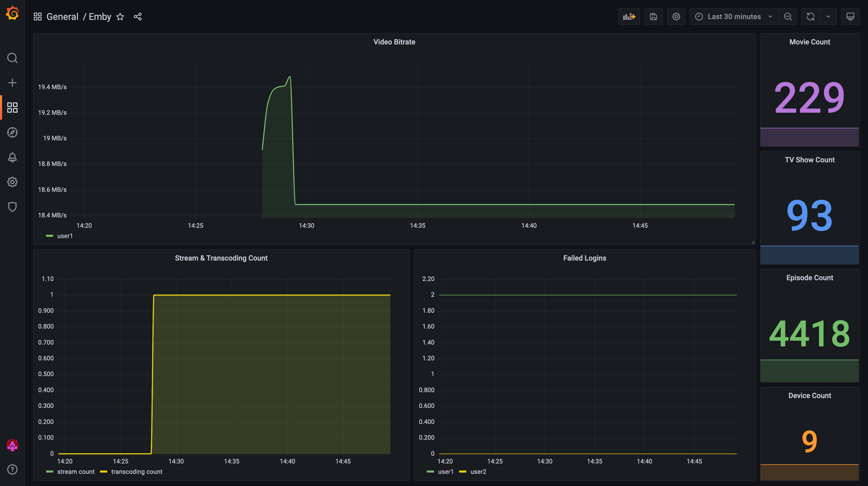Add a new panel to the dashboard
The height and width of the screenshot is (486, 868).
629,16
